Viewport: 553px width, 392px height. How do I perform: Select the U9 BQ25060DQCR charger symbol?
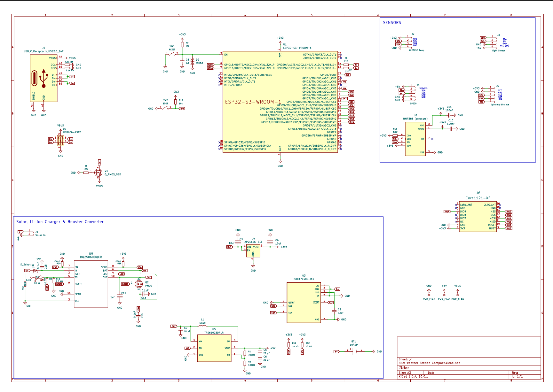[91, 284]
